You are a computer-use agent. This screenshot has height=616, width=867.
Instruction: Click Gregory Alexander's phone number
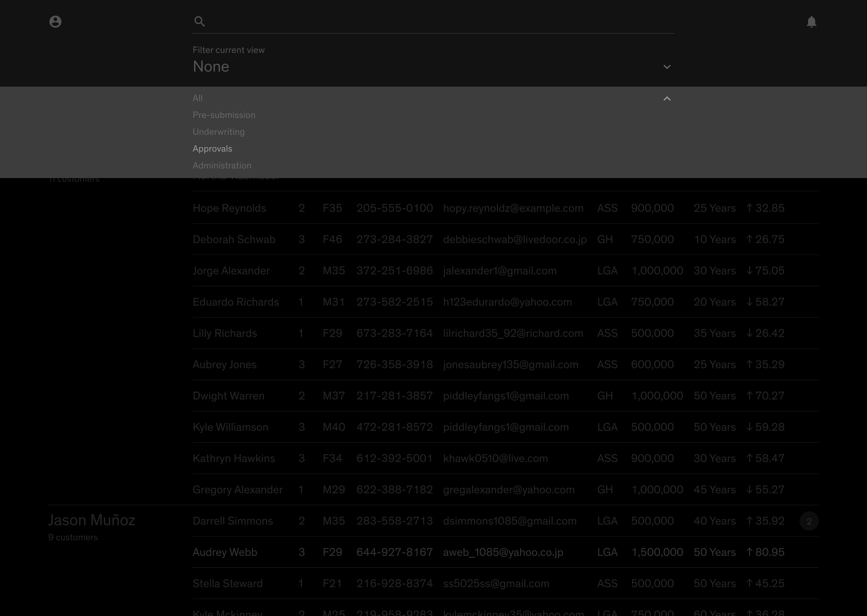(x=394, y=490)
